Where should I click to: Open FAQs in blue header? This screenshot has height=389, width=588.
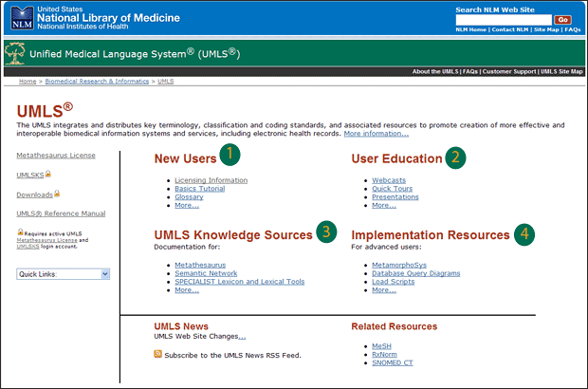(x=573, y=29)
